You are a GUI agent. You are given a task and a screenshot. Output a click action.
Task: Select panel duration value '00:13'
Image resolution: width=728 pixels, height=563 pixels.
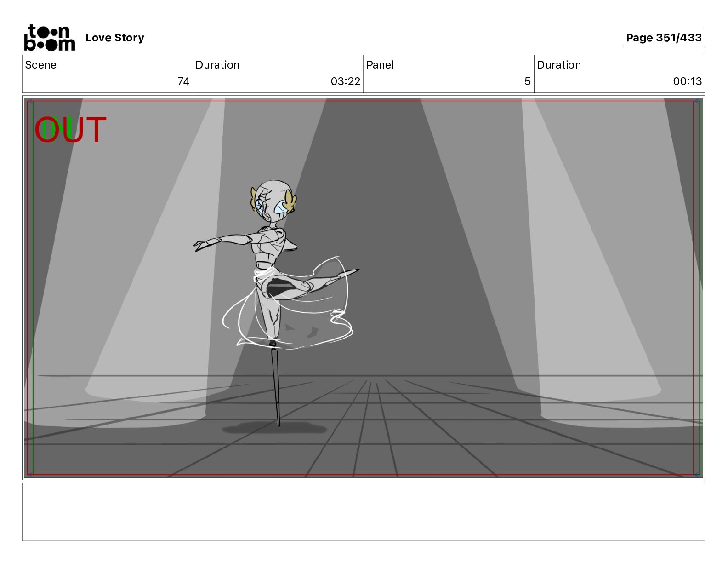[x=688, y=81]
